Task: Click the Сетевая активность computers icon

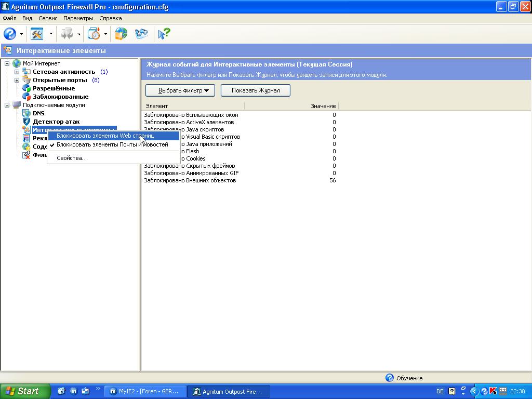Action: (26, 72)
